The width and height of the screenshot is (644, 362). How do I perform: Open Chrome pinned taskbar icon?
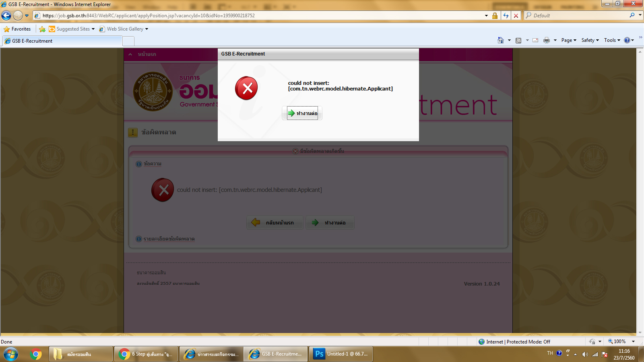coord(36,354)
